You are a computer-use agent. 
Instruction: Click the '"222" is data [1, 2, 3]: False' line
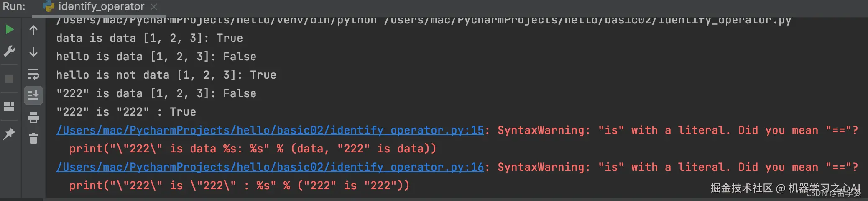156,93
